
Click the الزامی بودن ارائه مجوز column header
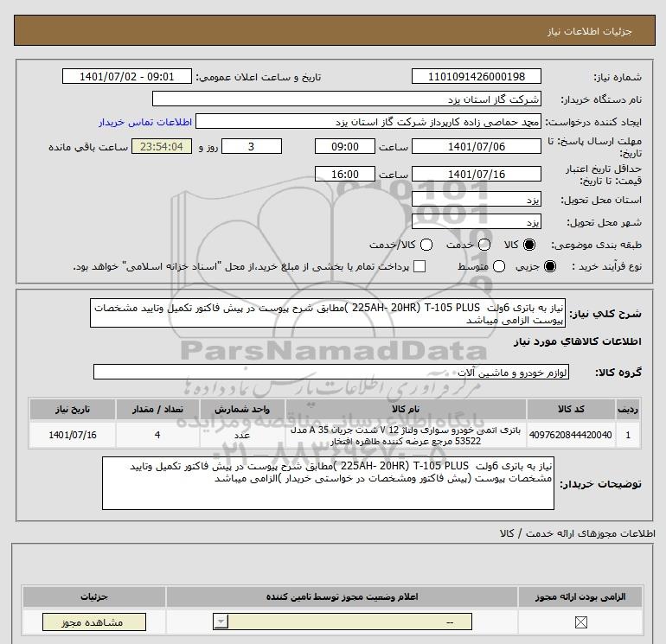580,596
